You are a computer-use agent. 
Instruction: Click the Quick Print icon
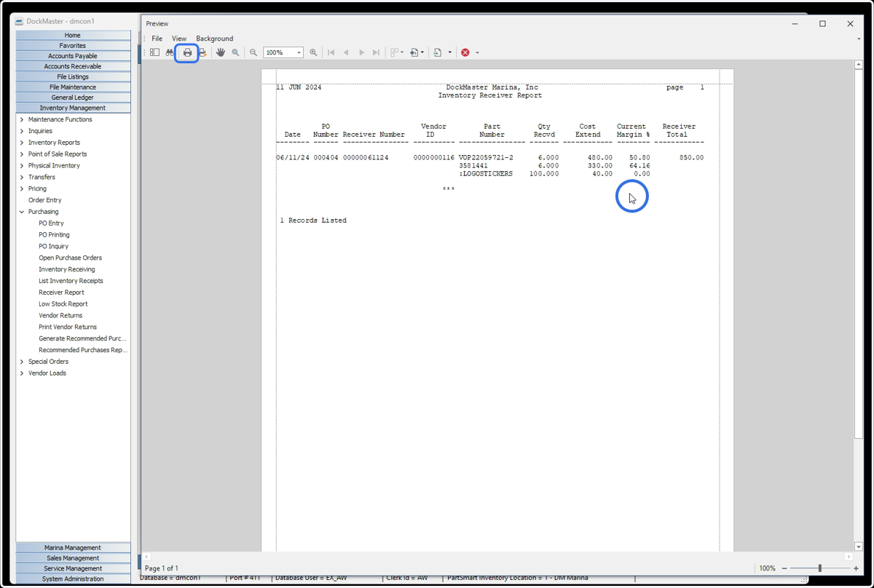click(203, 52)
